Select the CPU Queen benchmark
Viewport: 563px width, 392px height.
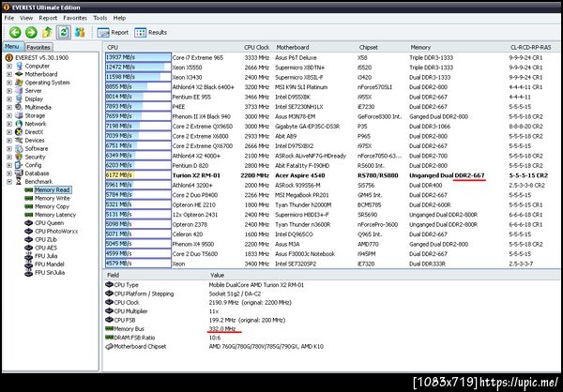pyautogui.click(x=49, y=223)
